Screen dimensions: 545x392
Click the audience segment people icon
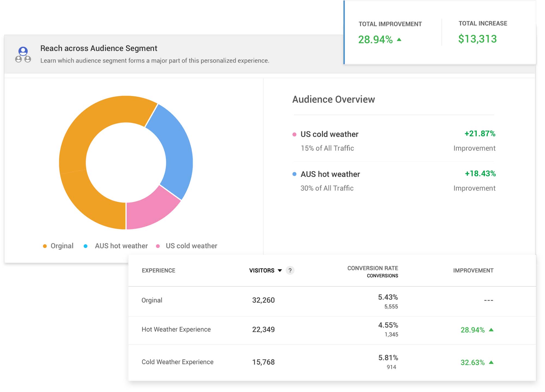[x=23, y=54]
